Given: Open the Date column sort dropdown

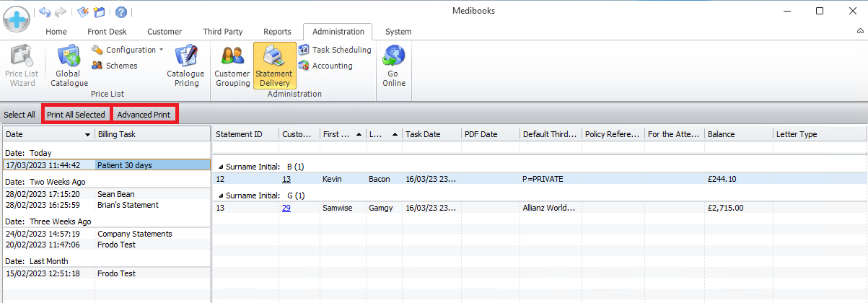Looking at the screenshot, I should [87, 135].
